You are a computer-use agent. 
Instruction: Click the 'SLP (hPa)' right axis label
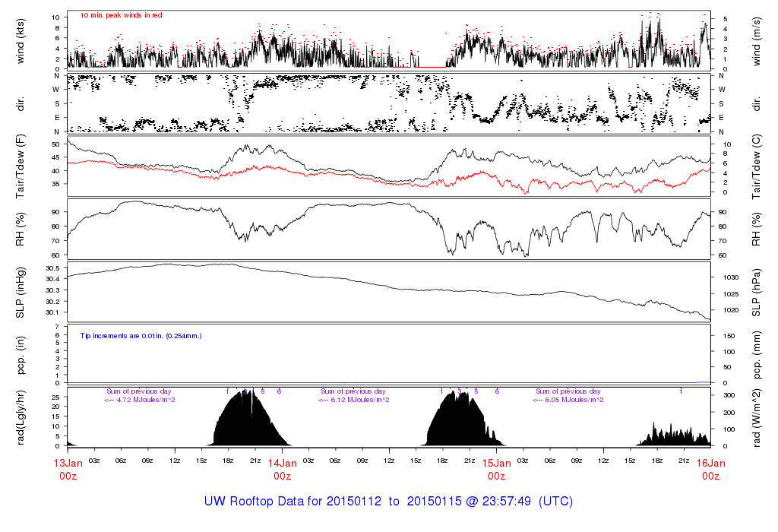pyautogui.click(x=758, y=293)
